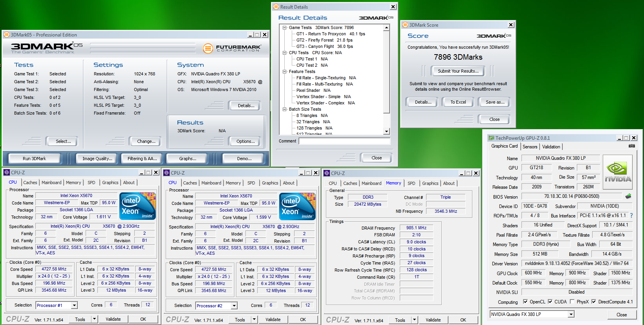Click the Demo button in 3DMark05

(x=244, y=159)
